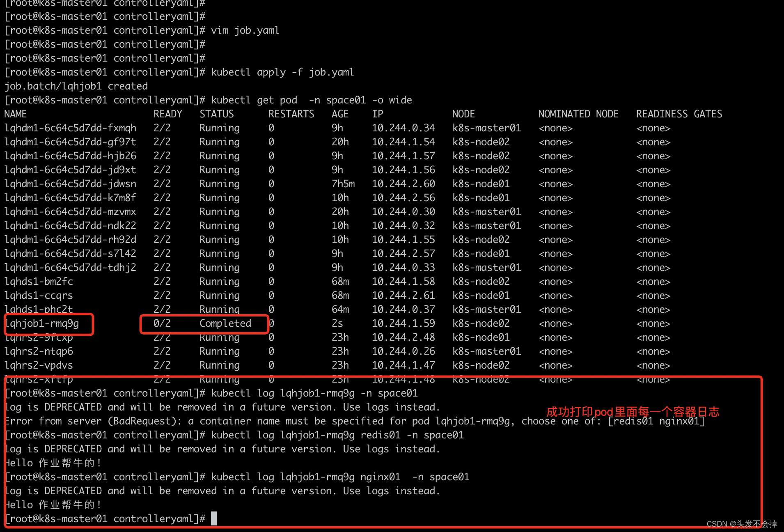Click pod name lqhdm1-6c64c5d7dd-s7l42

click(x=70, y=254)
